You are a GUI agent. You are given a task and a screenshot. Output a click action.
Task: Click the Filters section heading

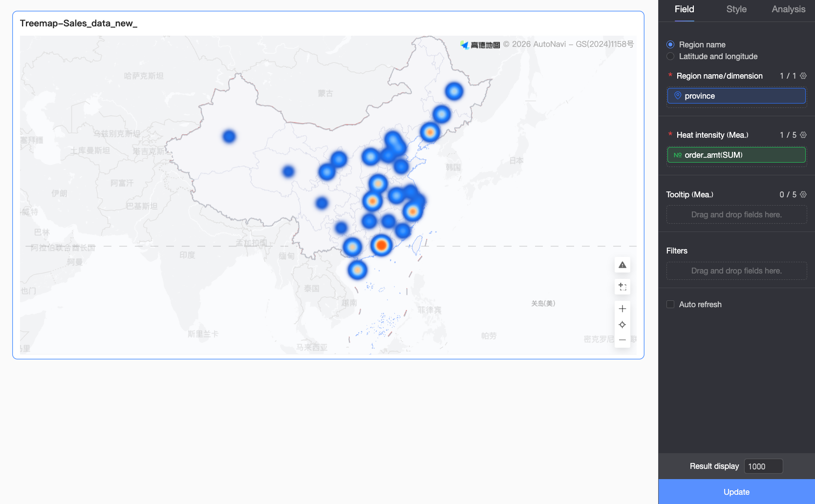[x=677, y=251]
